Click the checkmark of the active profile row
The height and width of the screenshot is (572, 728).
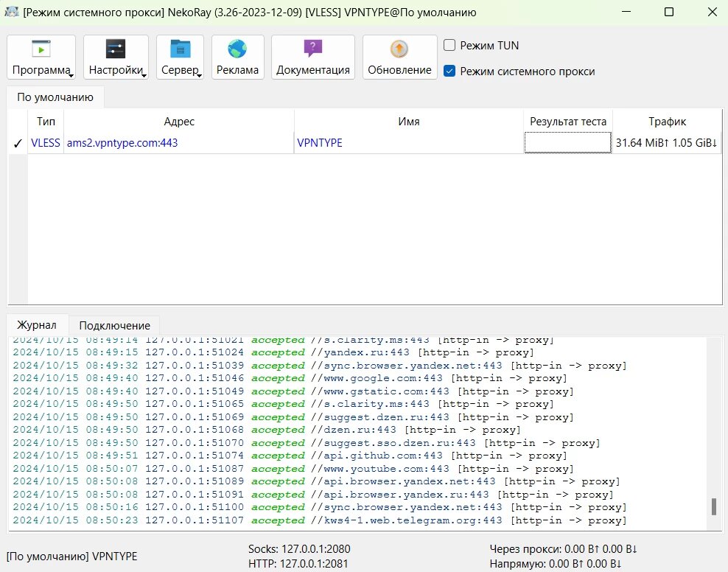click(x=18, y=144)
